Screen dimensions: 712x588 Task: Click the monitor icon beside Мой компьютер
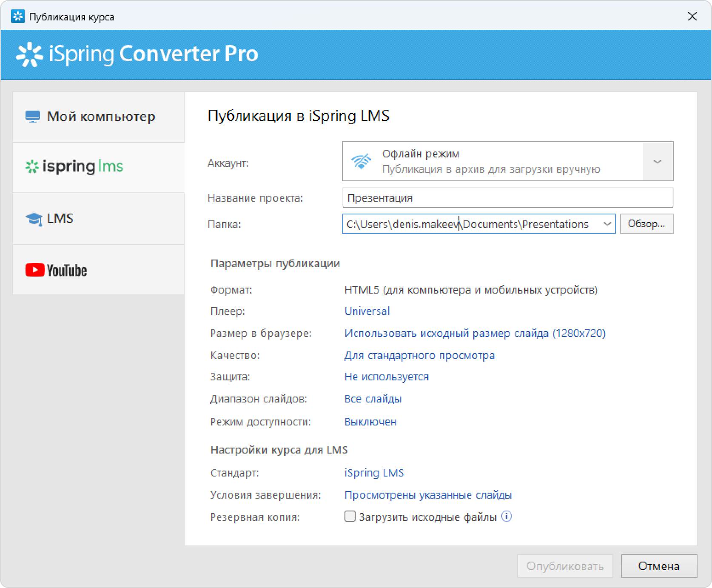pos(33,117)
